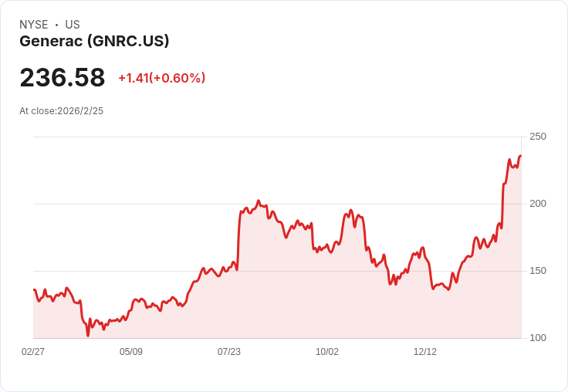Click the At close:2026/2/25 timestamp
This screenshot has height=392, width=568.
click(x=61, y=111)
